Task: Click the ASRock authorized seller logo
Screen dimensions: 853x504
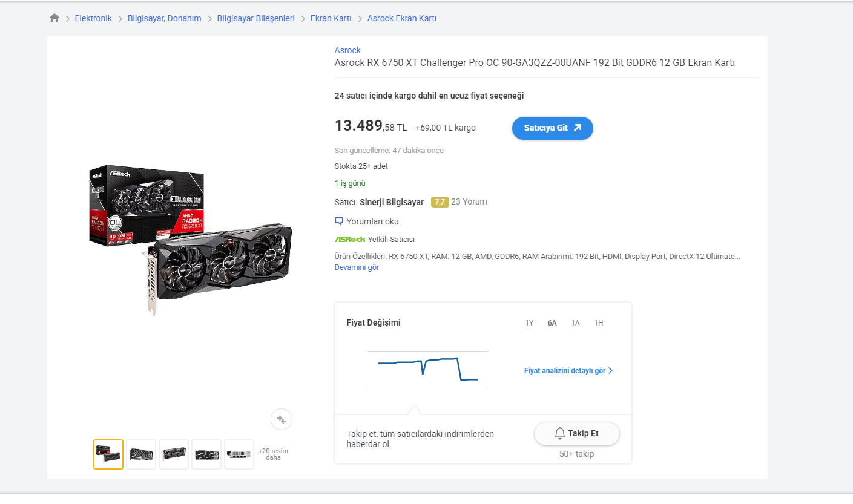Action: (x=350, y=239)
